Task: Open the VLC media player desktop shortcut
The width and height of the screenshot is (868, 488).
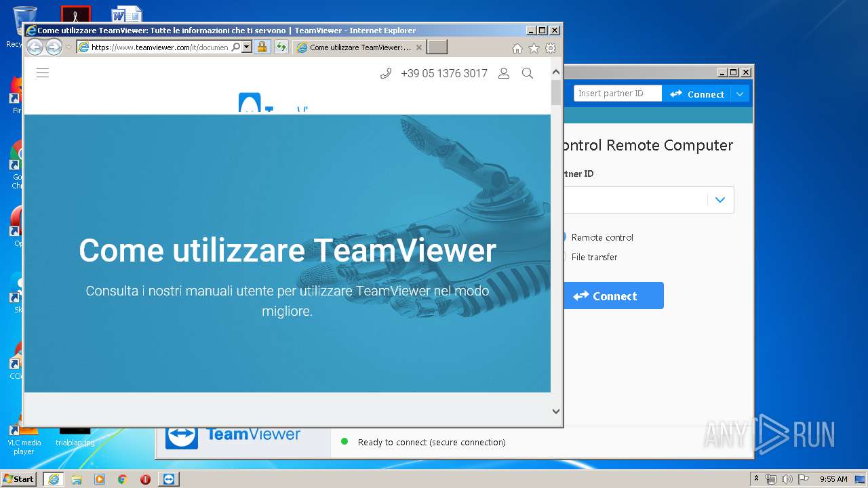Action: click(x=24, y=436)
